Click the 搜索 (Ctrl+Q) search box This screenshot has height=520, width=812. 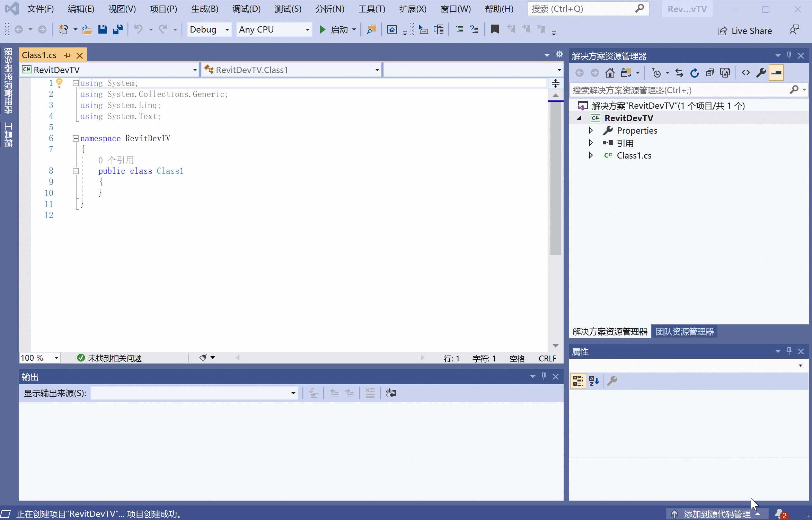[588, 9]
